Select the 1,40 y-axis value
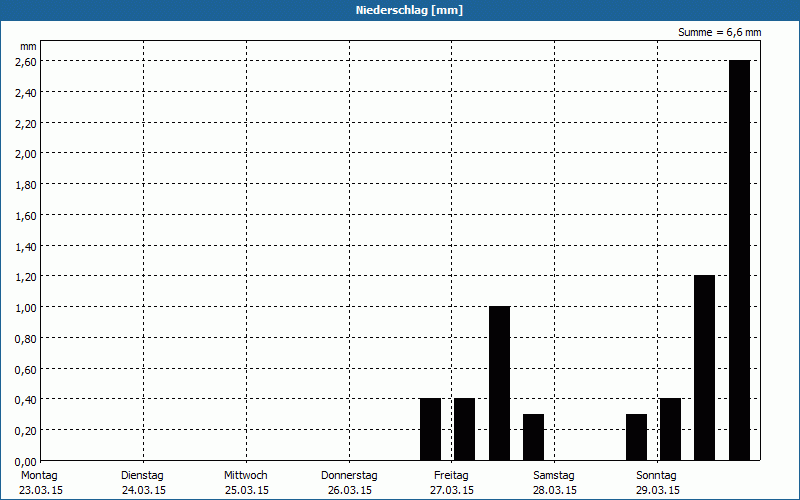Viewport: 800px width, 500px height. point(26,247)
